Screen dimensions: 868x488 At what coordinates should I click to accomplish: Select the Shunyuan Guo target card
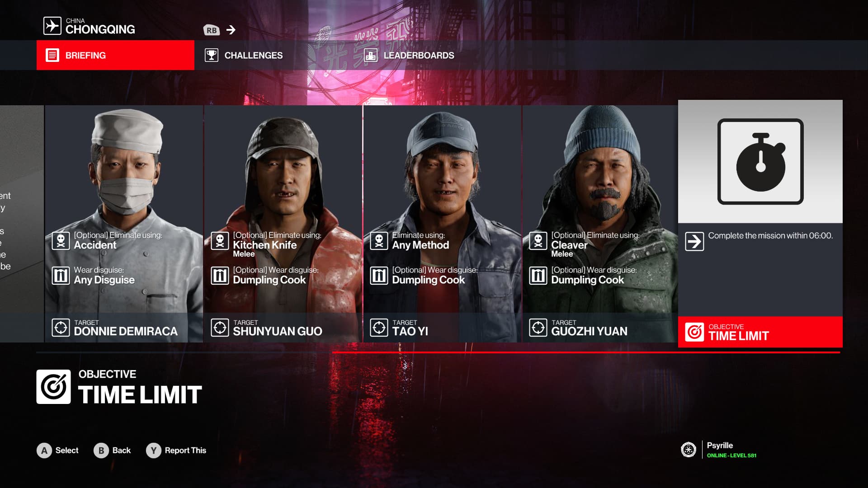[x=283, y=224]
